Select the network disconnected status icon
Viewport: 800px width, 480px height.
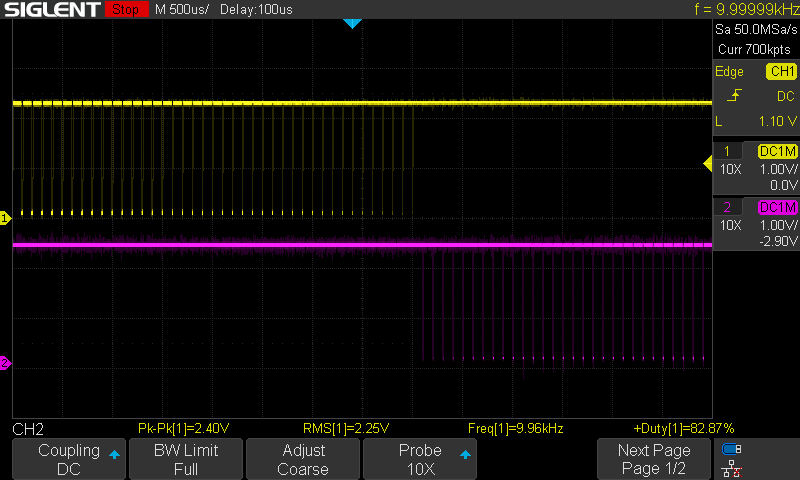(732, 469)
